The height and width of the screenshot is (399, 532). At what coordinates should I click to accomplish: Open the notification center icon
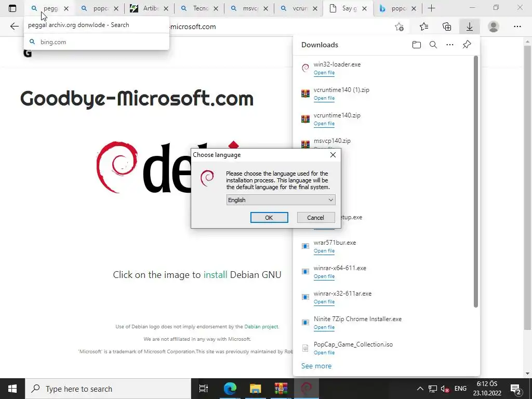(516, 389)
